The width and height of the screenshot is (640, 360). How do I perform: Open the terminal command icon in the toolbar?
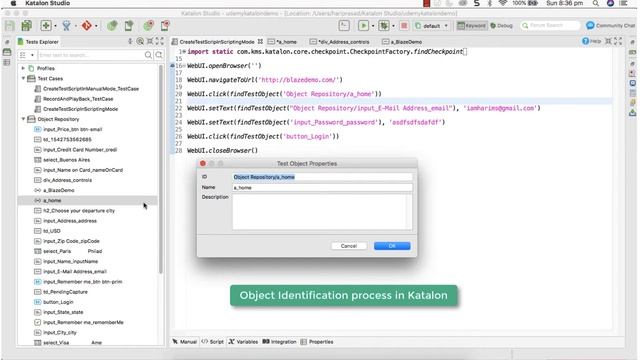pyautogui.click(x=344, y=26)
